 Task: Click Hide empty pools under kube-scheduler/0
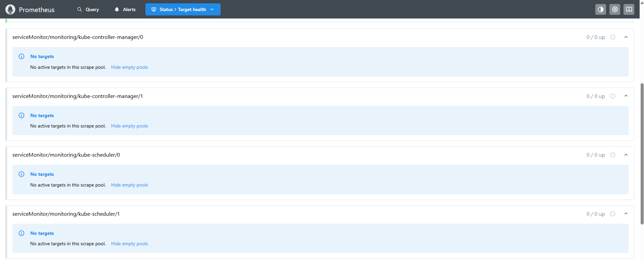[x=129, y=185]
